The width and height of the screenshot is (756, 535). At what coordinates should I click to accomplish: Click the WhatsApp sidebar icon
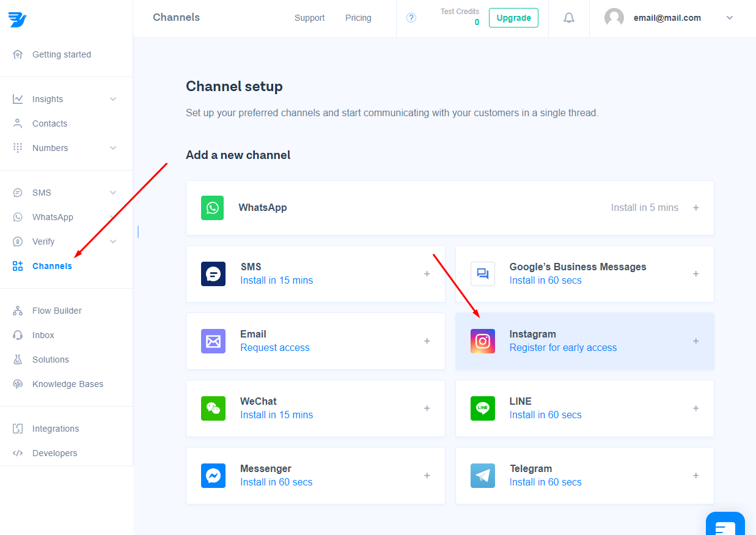tap(18, 217)
